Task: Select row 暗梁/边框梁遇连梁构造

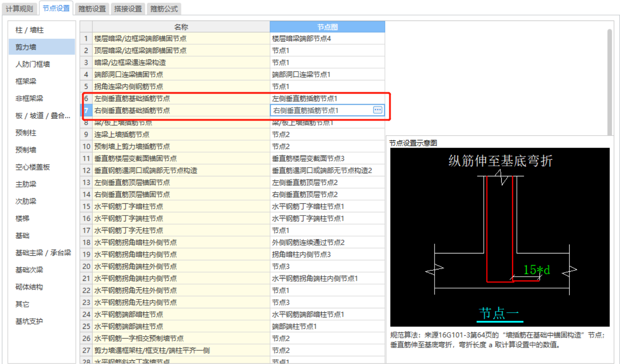Action: point(181,62)
